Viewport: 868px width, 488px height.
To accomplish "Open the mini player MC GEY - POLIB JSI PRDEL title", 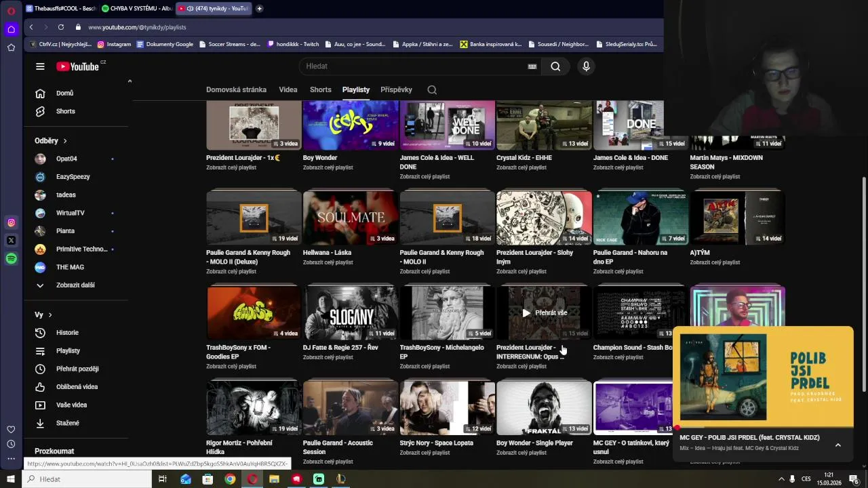I will pos(749,438).
